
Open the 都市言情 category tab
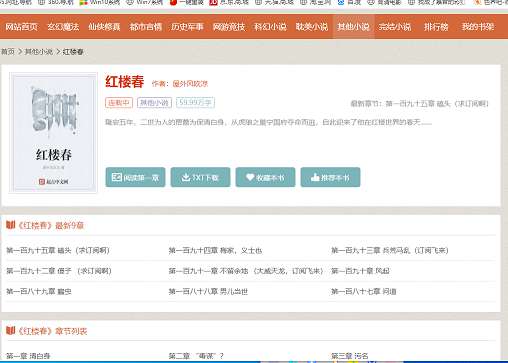click(x=146, y=27)
